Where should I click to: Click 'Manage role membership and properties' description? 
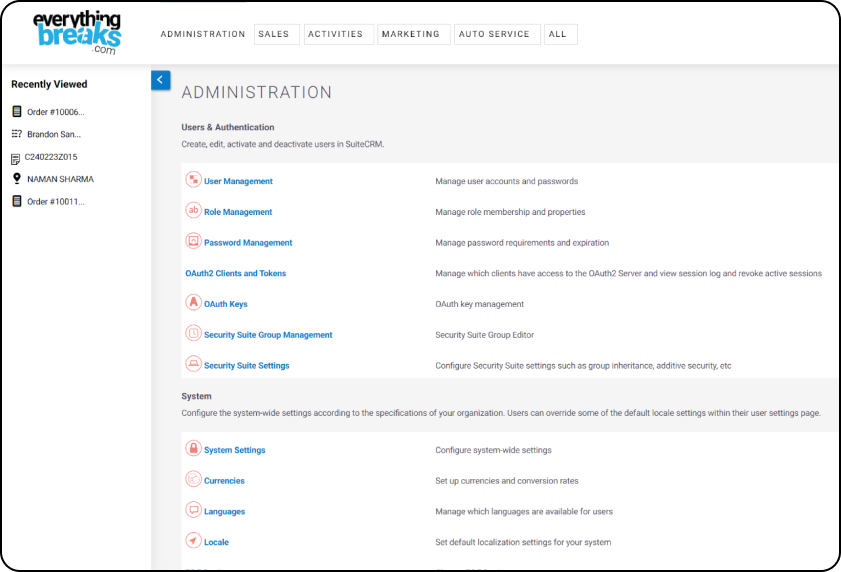(510, 212)
